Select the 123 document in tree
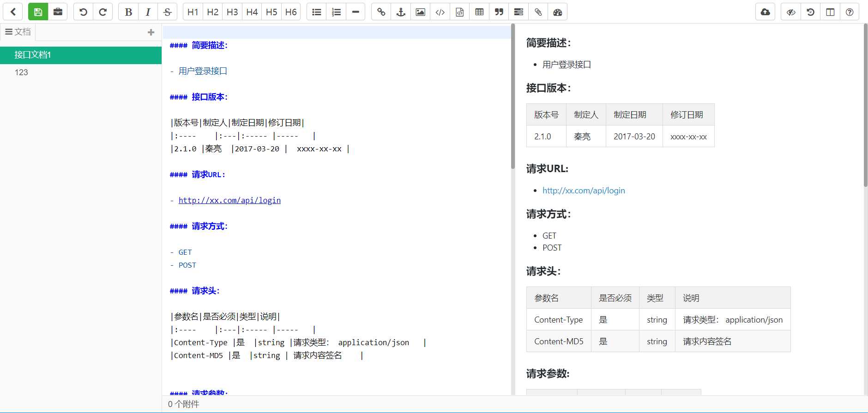The height and width of the screenshot is (413, 868). [x=81, y=72]
